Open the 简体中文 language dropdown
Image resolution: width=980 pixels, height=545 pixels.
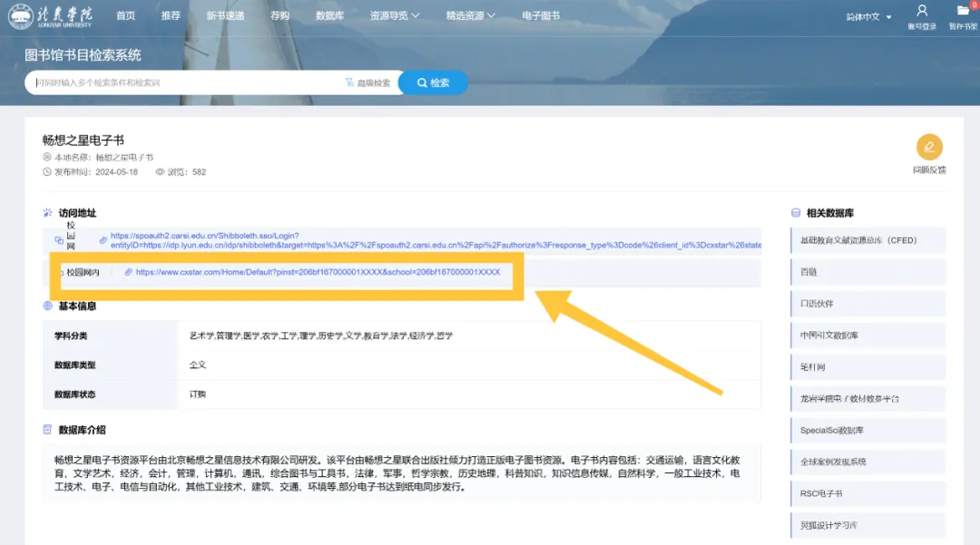868,17
